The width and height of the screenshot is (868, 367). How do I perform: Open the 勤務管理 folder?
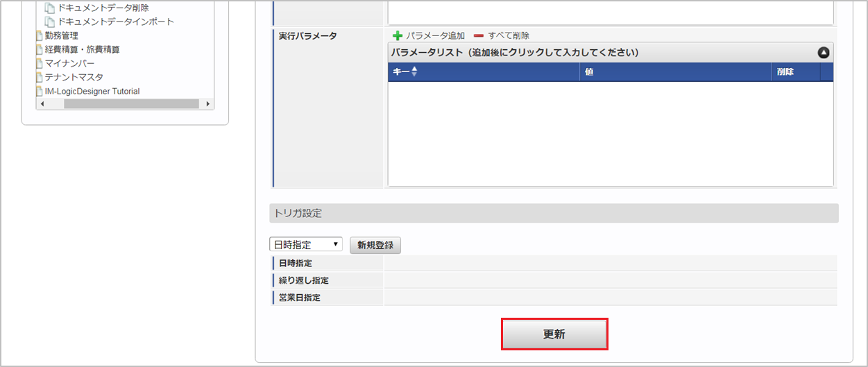point(62,35)
